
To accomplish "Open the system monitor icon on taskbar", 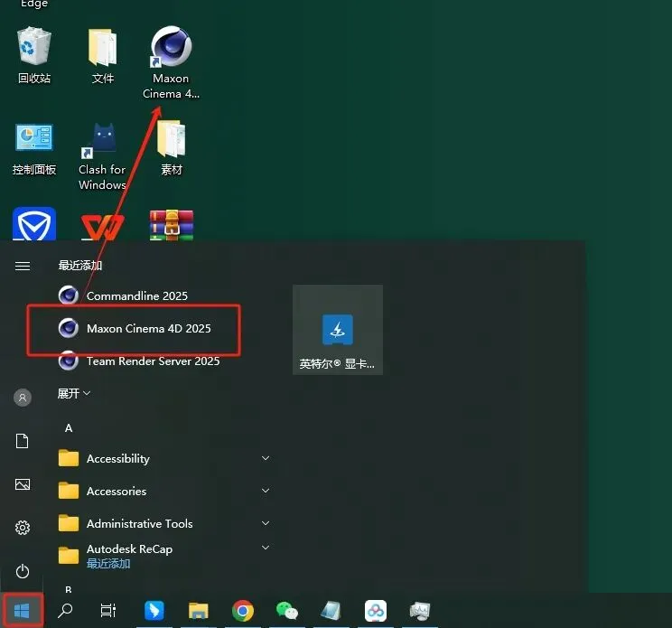I will pos(420,611).
